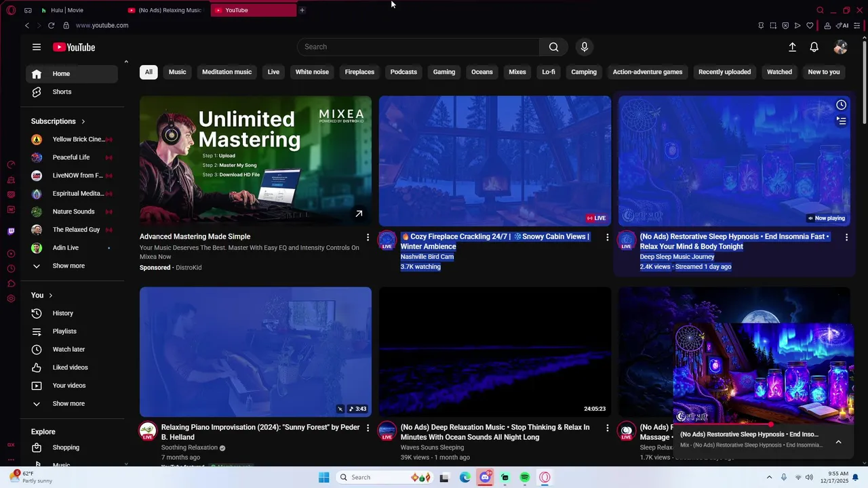Add Restorative Sleep video to queue
Image resolution: width=868 pixels, height=488 pixels.
(x=841, y=121)
